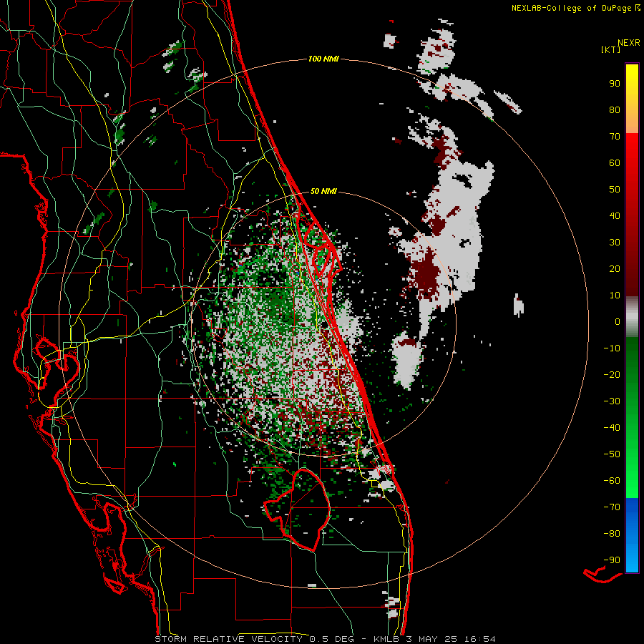The height and width of the screenshot is (644, 644).
Task: Click the 60 value on color scale
Action: [615, 163]
